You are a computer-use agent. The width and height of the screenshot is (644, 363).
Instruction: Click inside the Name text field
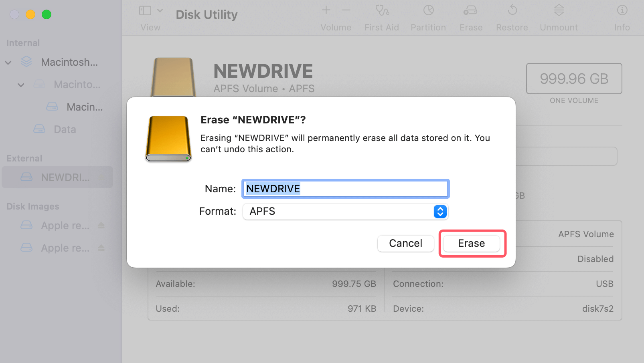345,188
